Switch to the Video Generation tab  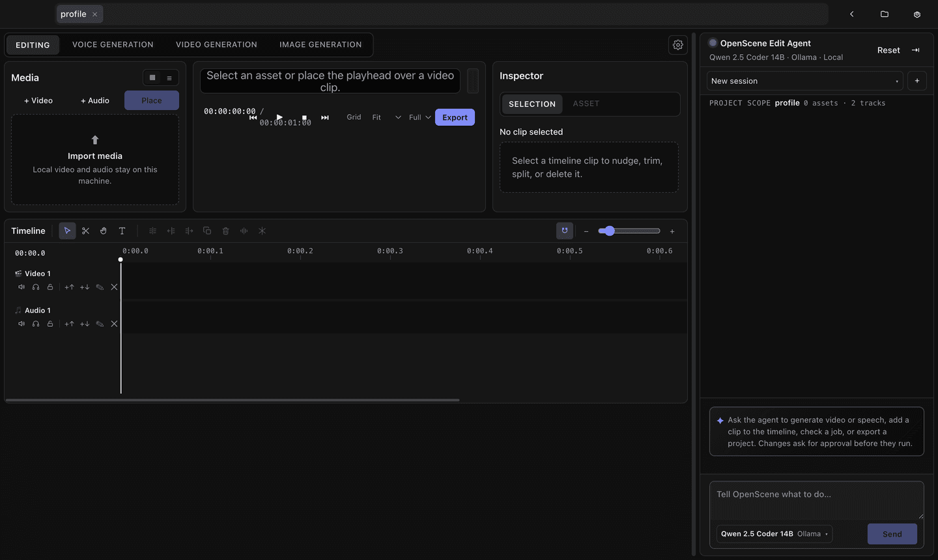pyautogui.click(x=216, y=45)
